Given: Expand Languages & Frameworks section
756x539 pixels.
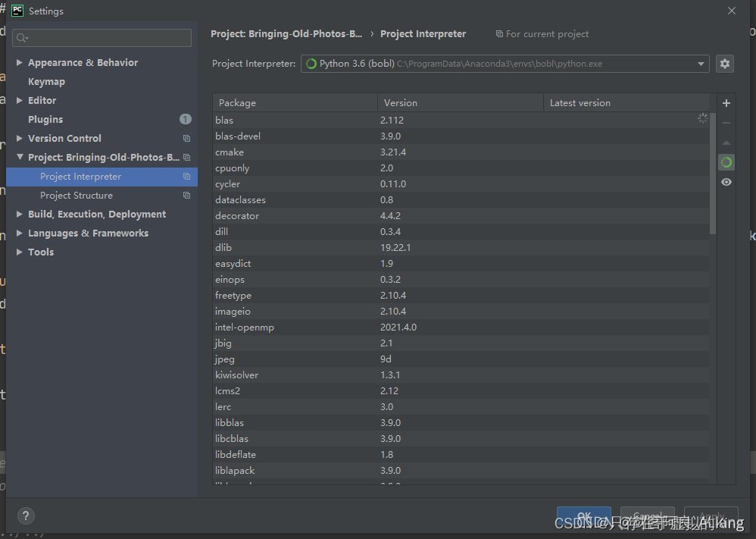Looking at the screenshot, I should (19, 233).
